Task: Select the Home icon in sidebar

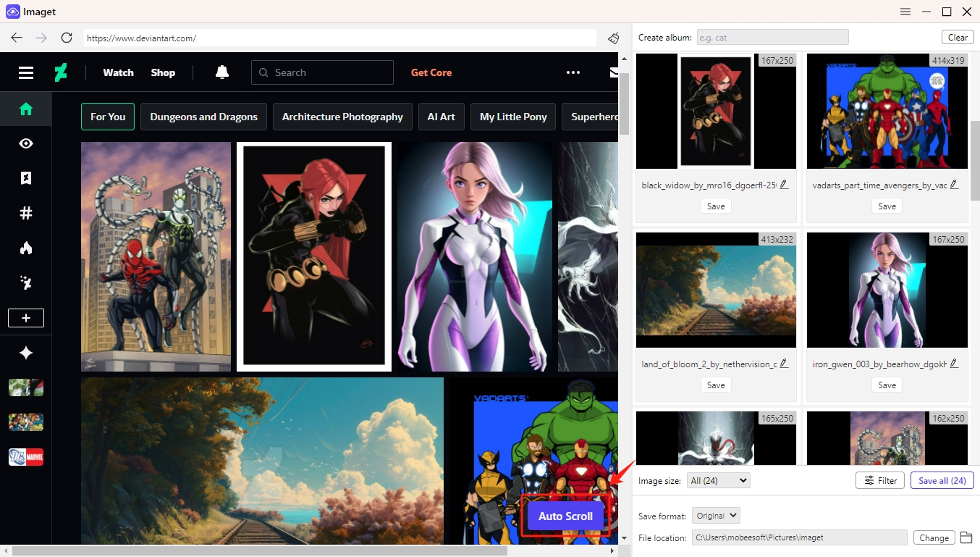Action: (x=26, y=109)
